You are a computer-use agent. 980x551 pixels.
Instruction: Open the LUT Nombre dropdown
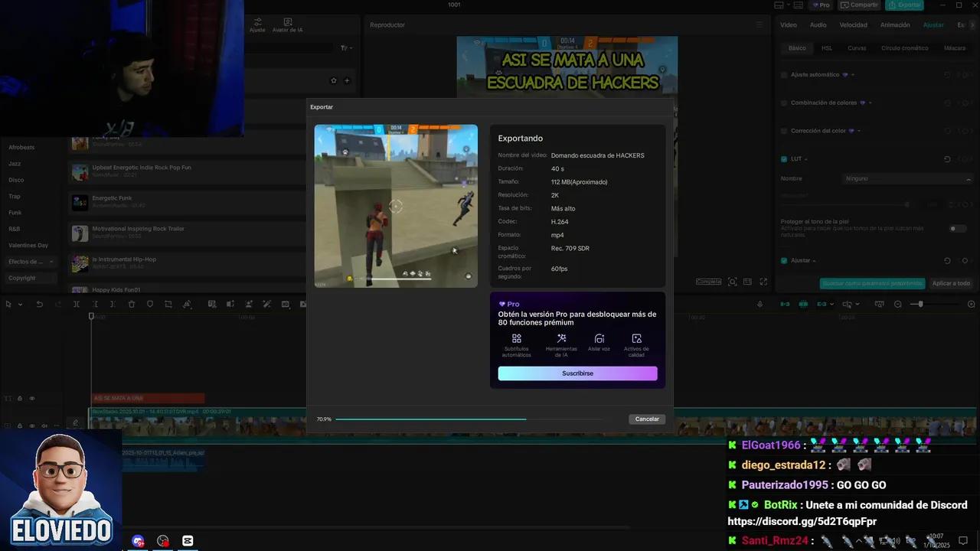coord(907,178)
